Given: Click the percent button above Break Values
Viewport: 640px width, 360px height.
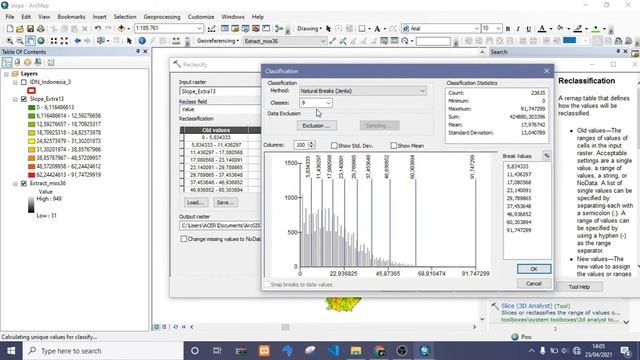Looking at the screenshot, I should (547, 156).
